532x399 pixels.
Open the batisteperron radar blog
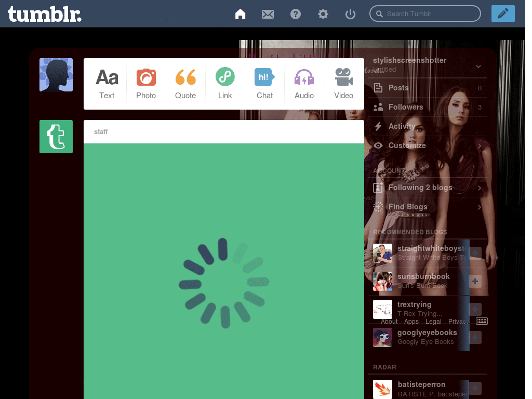click(x=421, y=384)
